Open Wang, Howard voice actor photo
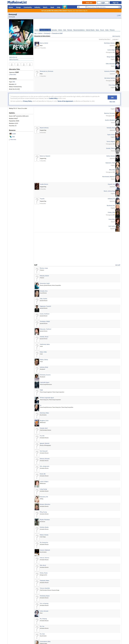The height and width of the screenshot is (644, 129). (117, 59)
